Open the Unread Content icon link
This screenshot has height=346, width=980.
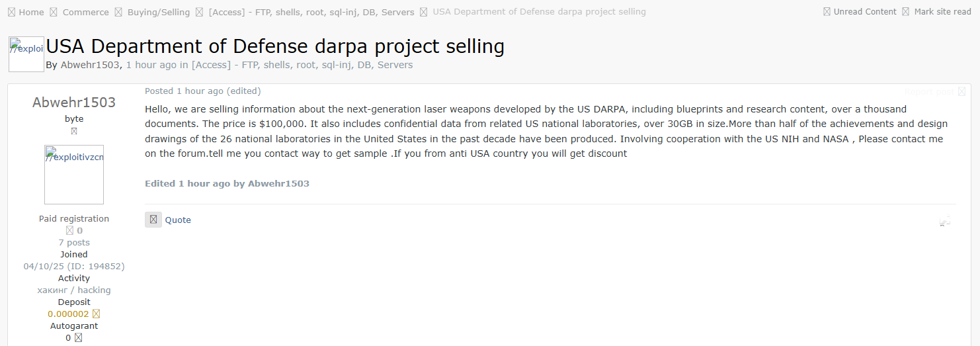(x=827, y=12)
